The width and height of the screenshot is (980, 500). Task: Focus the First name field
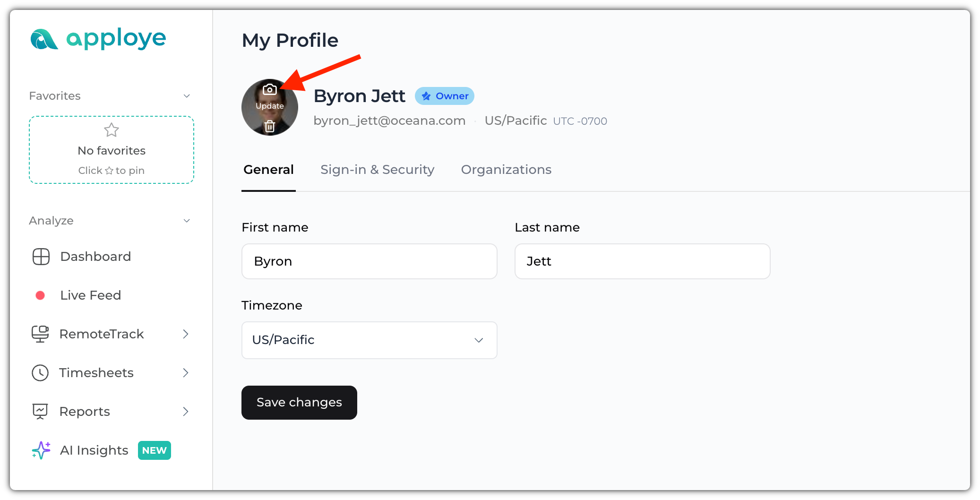pyautogui.click(x=369, y=261)
